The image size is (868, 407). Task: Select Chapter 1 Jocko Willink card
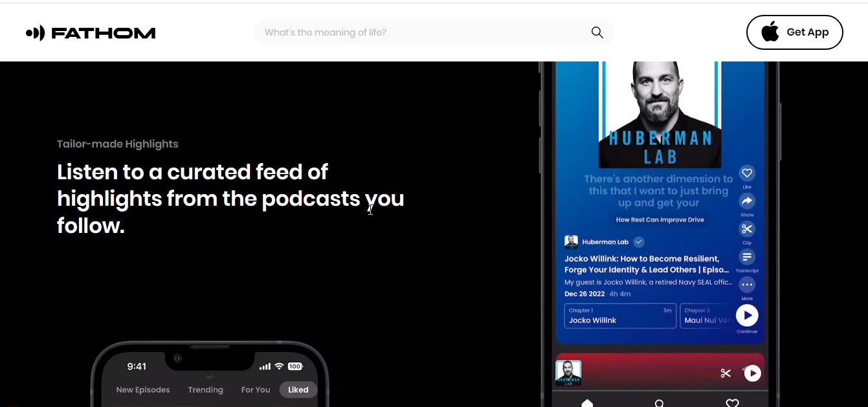coord(620,316)
